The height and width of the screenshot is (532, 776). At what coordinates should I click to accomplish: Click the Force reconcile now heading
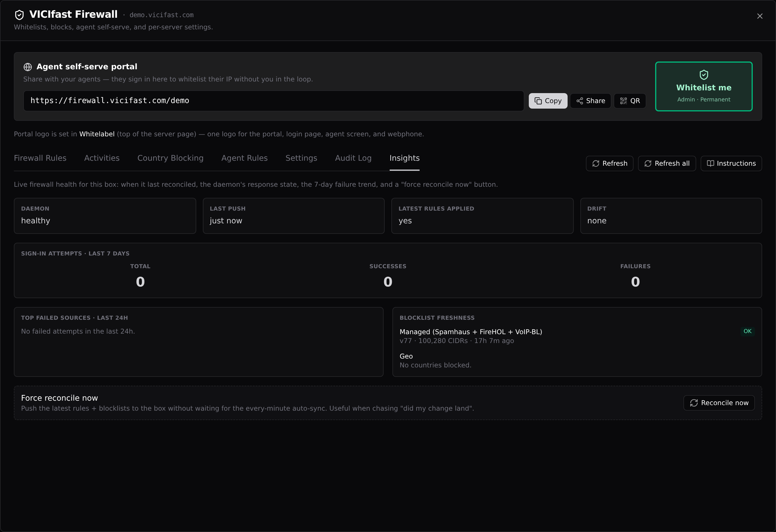click(59, 398)
